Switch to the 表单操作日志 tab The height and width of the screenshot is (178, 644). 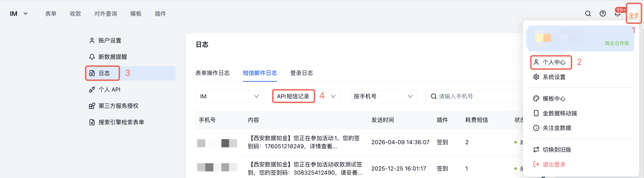pos(213,73)
